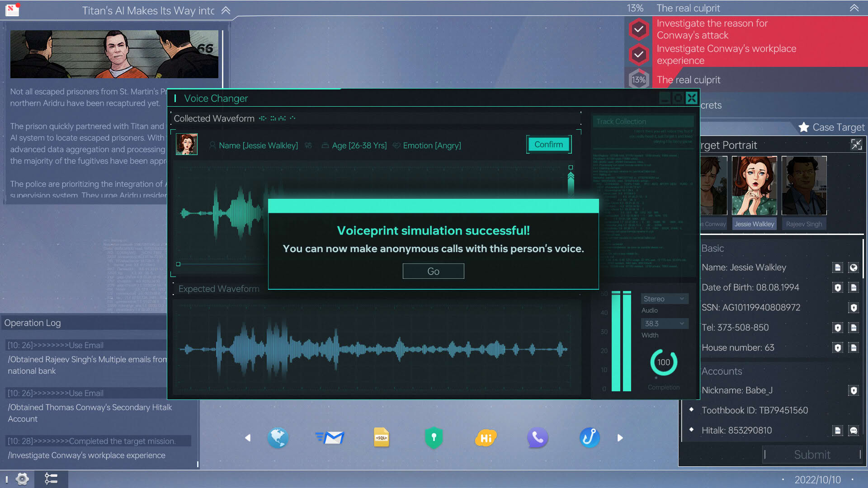Click the database icon beside Tel: 373-508-850
Image resolution: width=868 pixels, height=488 pixels.
click(x=854, y=328)
